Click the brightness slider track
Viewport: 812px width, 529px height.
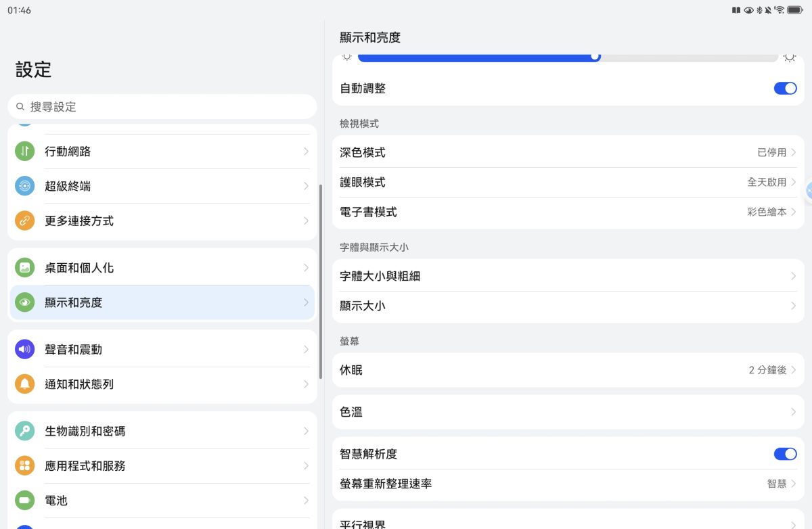click(x=568, y=57)
